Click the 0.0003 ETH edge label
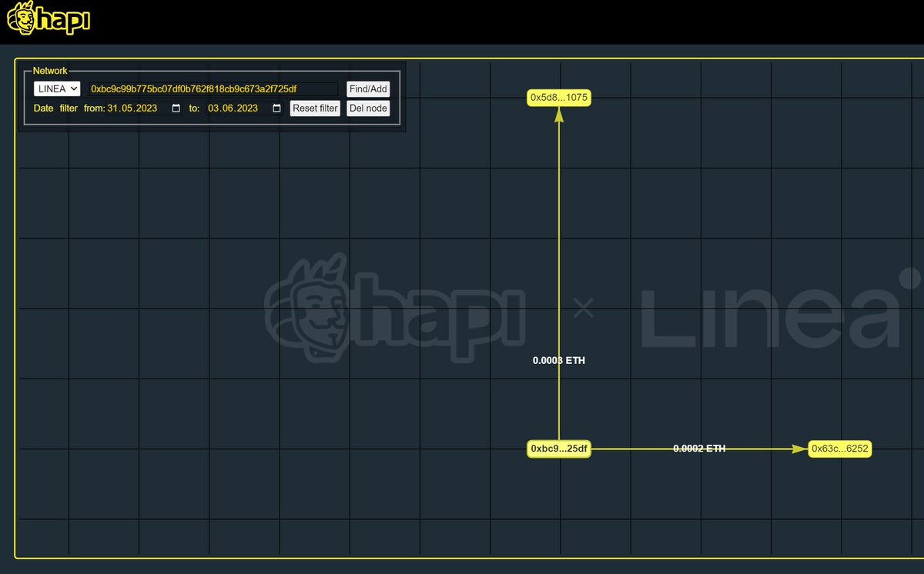 [x=559, y=360]
